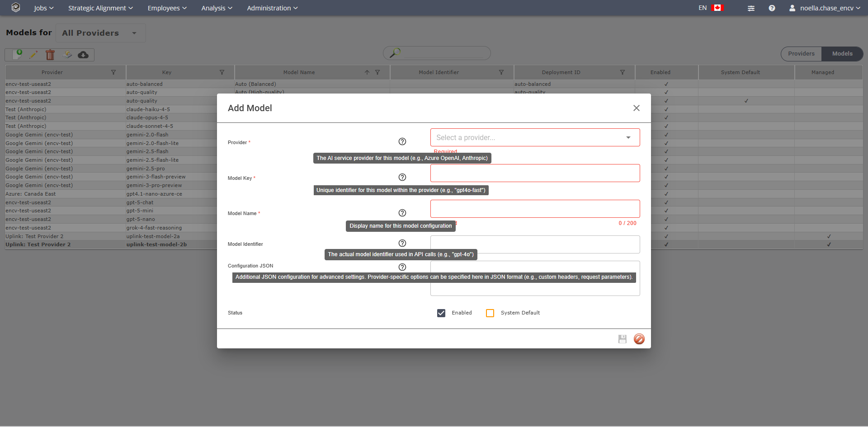Viewport: 868px width, 427px height.
Task: Click into the Model Key text field
Action: click(x=535, y=173)
